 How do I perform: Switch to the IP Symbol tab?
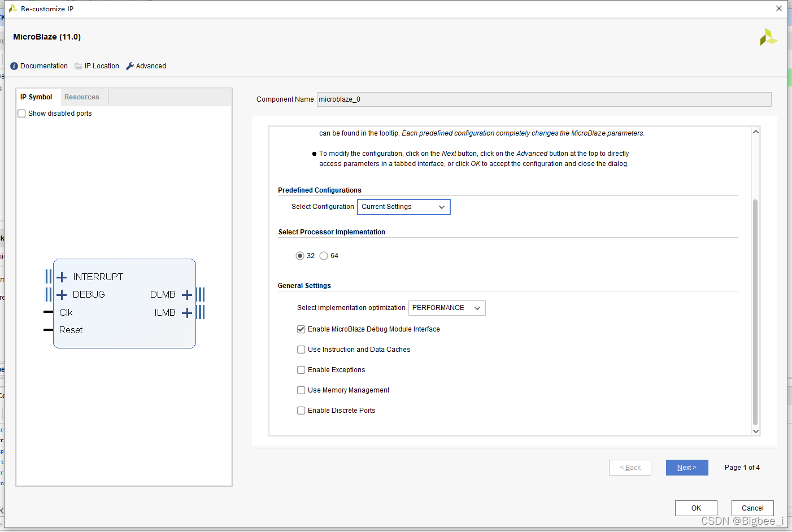[x=36, y=97]
